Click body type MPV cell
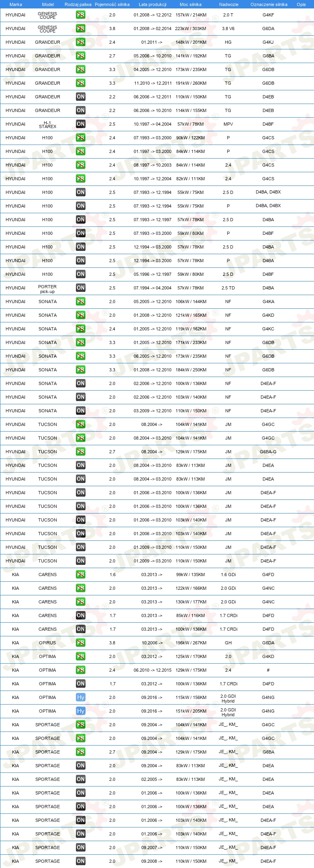 tap(228, 124)
